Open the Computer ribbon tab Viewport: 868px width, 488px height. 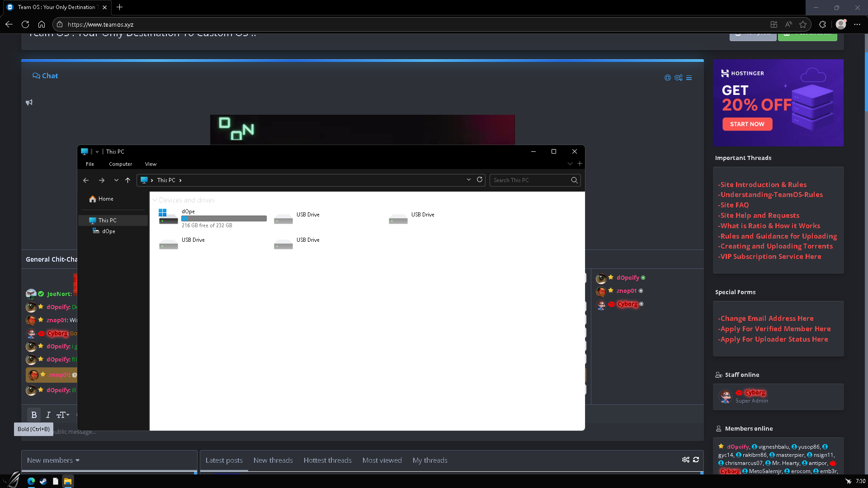[x=120, y=164]
